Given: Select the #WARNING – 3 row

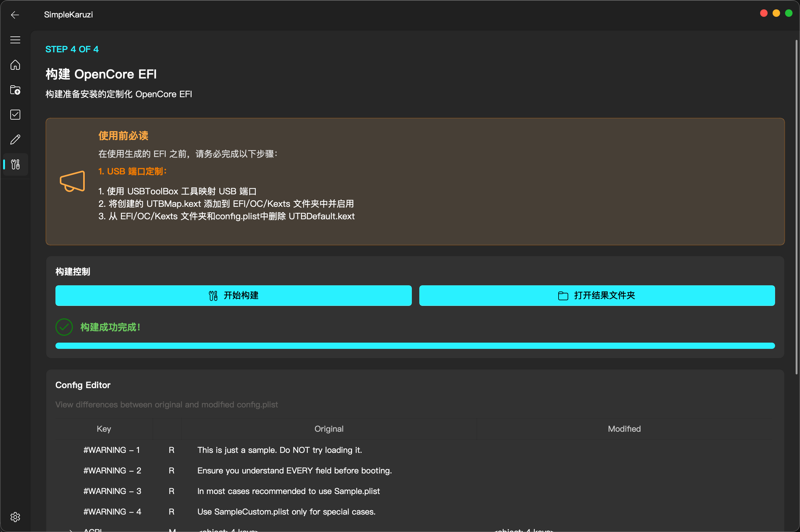Looking at the screenshot, I should pyautogui.click(x=112, y=491).
